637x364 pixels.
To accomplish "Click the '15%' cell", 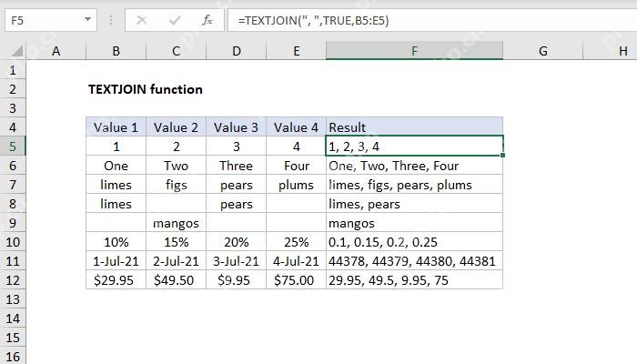I will click(176, 242).
